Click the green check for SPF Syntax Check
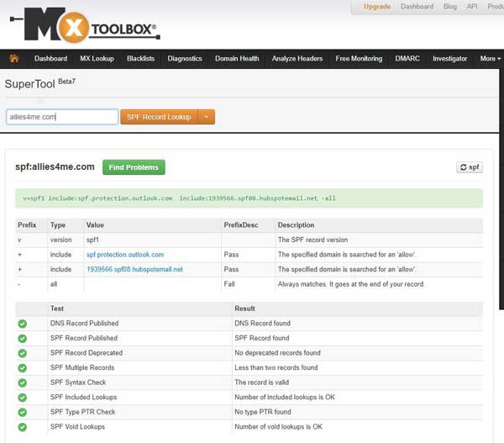 click(22, 382)
